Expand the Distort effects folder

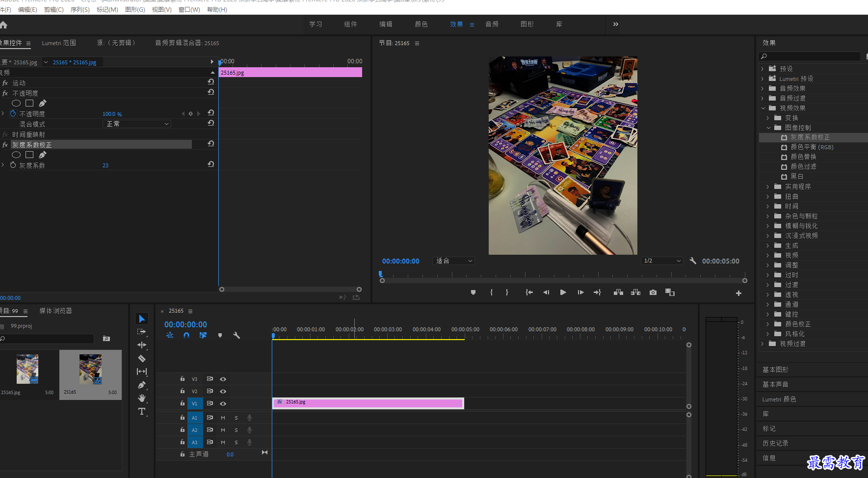[x=768, y=196]
